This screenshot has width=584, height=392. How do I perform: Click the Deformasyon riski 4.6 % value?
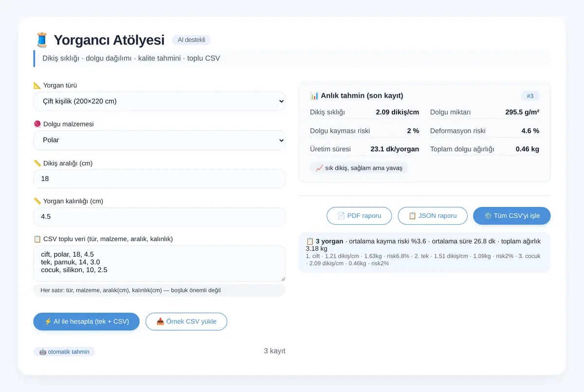point(530,131)
